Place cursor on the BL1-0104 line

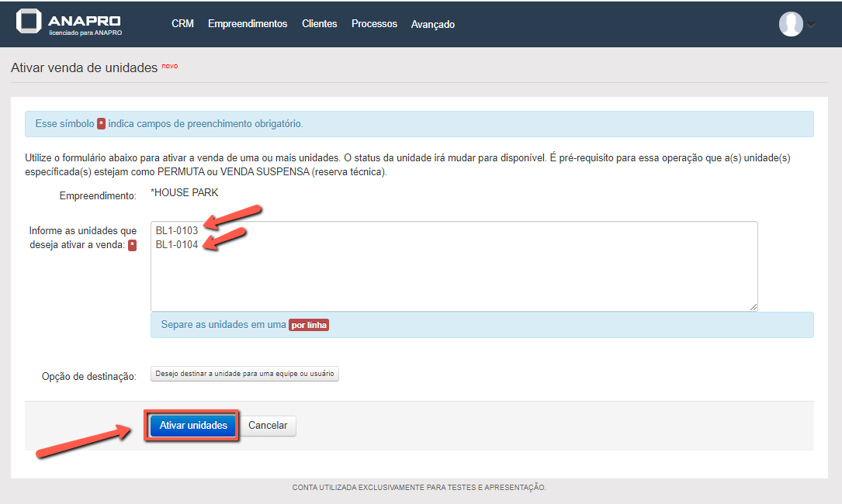pyautogui.click(x=177, y=245)
